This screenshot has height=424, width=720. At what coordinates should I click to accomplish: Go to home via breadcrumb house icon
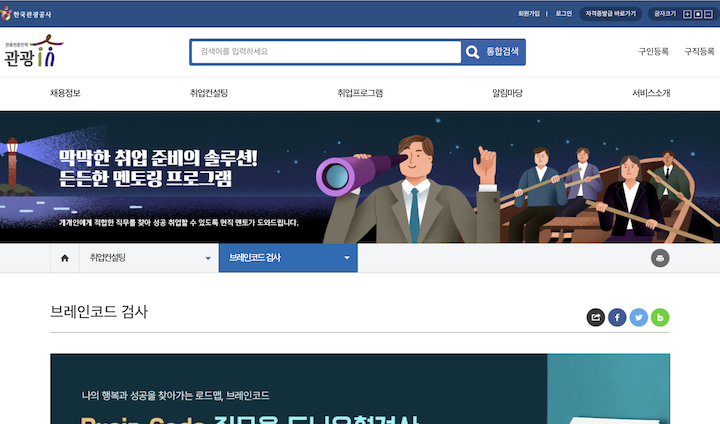pyautogui.click(x=65, y=258)
